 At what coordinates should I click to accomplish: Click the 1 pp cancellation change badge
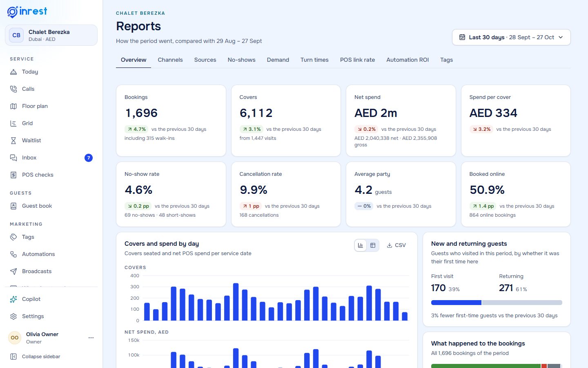[251, 206]
